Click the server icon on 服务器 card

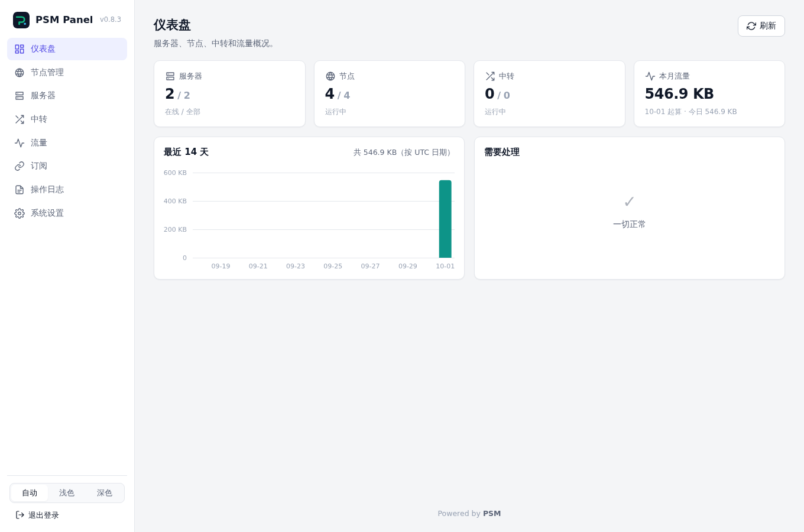[x=170, y=76]
